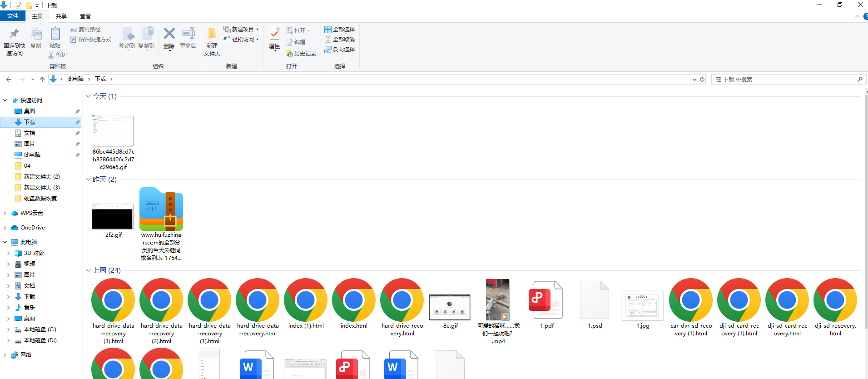Click Select All (全部选择)
Viewport: 868px width, 379px height.
coord(340,29)
